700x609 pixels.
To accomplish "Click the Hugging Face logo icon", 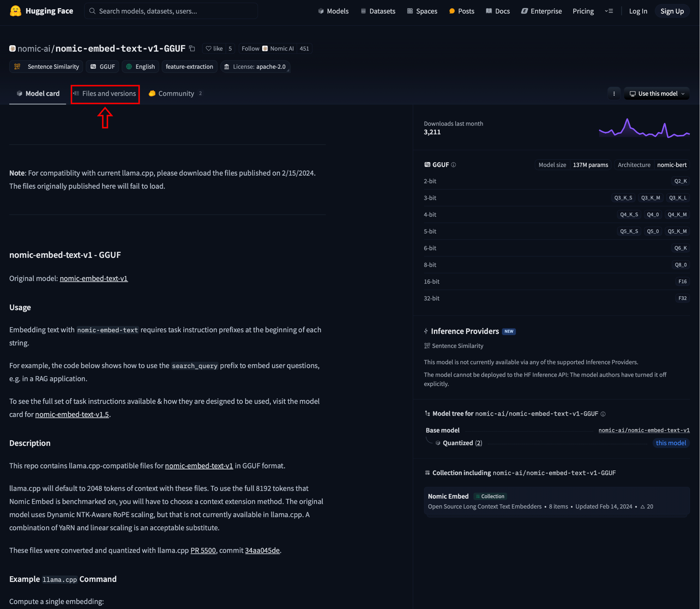I will (15, 11).
